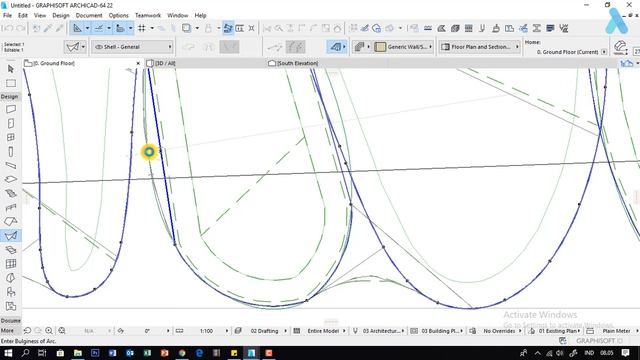Screen dimensions: 640x360
Task: Expand the Floor Plan and Section dropdown
Action: [480, 47]
